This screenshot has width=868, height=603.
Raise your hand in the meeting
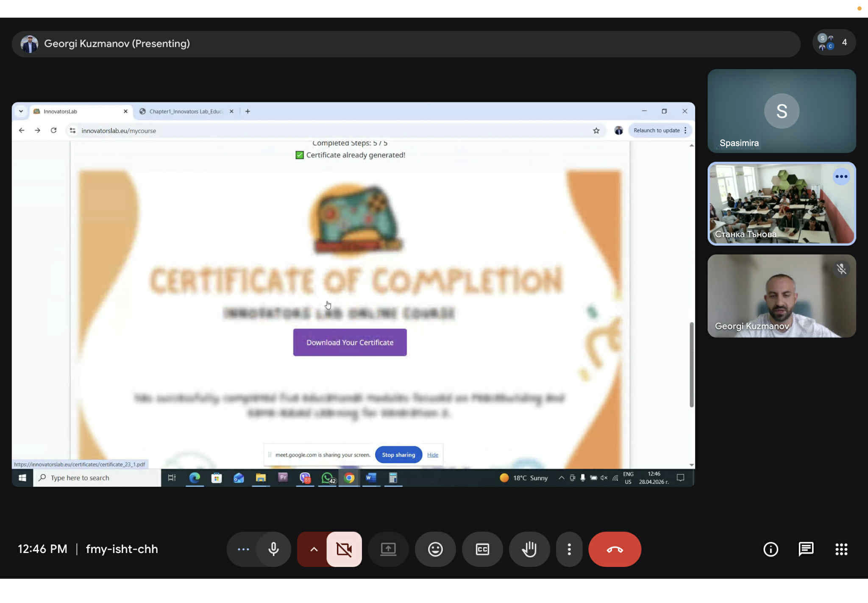tap(529, 549)
